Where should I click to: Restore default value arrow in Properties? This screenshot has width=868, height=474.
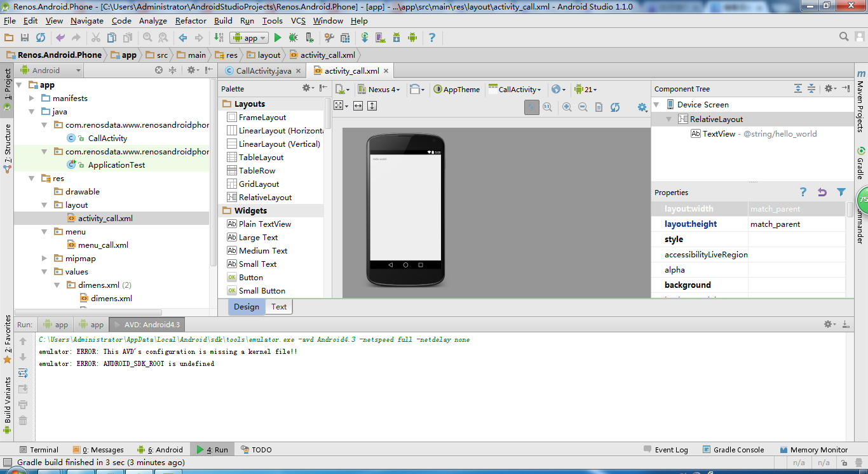point(822,192)
